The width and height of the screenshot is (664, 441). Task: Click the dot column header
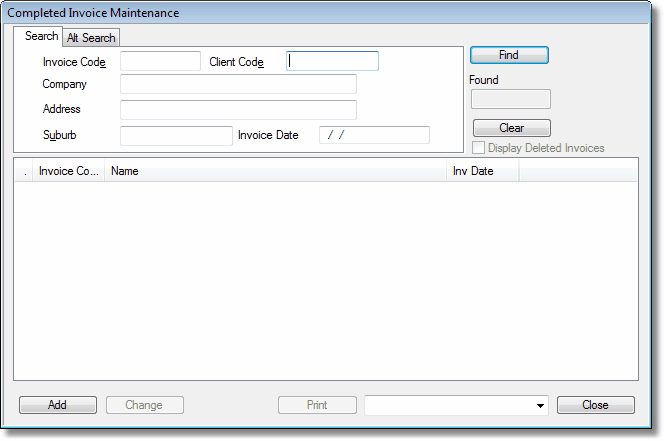[x=24, y=171]
